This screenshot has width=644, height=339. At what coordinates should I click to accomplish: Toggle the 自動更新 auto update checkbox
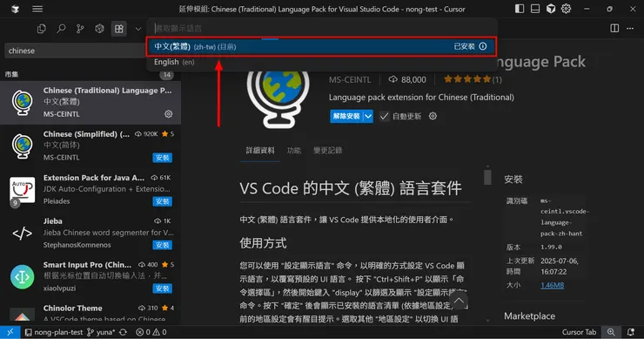(384, 116)
